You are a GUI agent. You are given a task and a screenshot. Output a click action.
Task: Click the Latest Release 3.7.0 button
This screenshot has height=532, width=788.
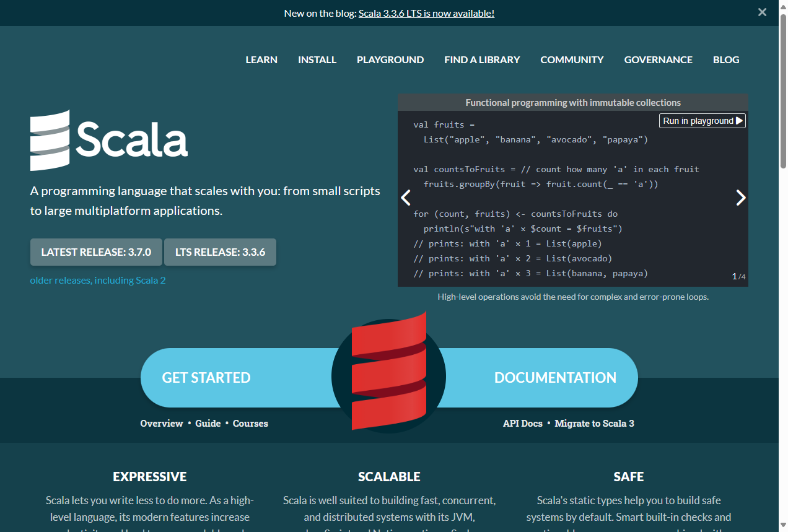pyautogui.click(x=96, y=252)
